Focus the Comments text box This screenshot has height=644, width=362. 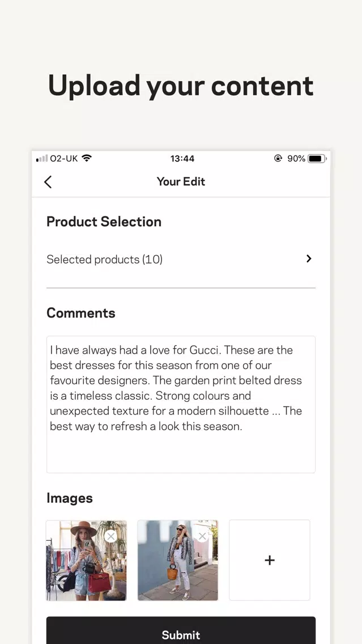point(181,405)
